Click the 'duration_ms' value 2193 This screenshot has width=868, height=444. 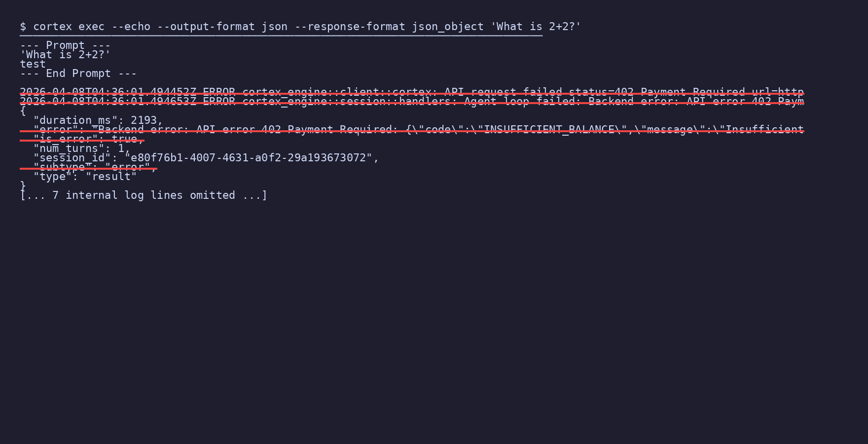144,120
